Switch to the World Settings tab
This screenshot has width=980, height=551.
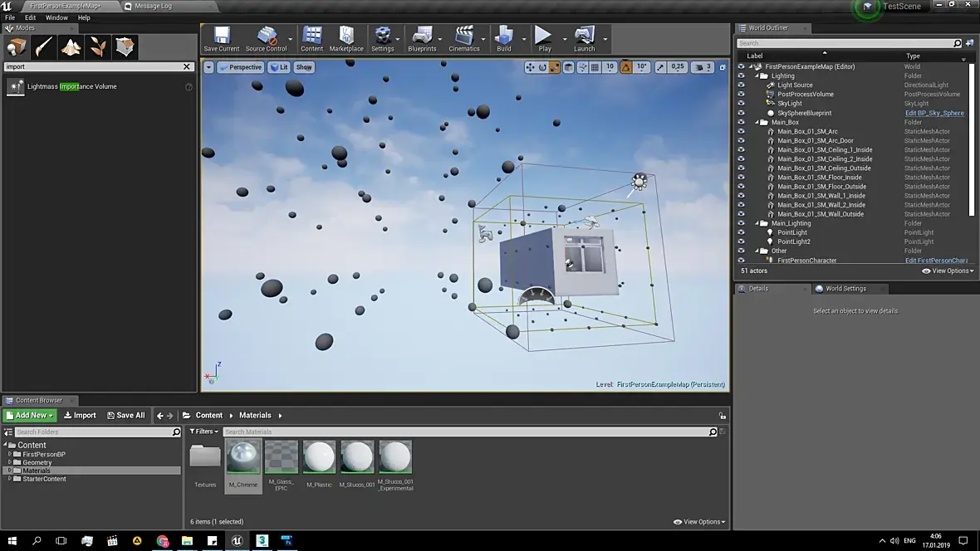(845, 289)
